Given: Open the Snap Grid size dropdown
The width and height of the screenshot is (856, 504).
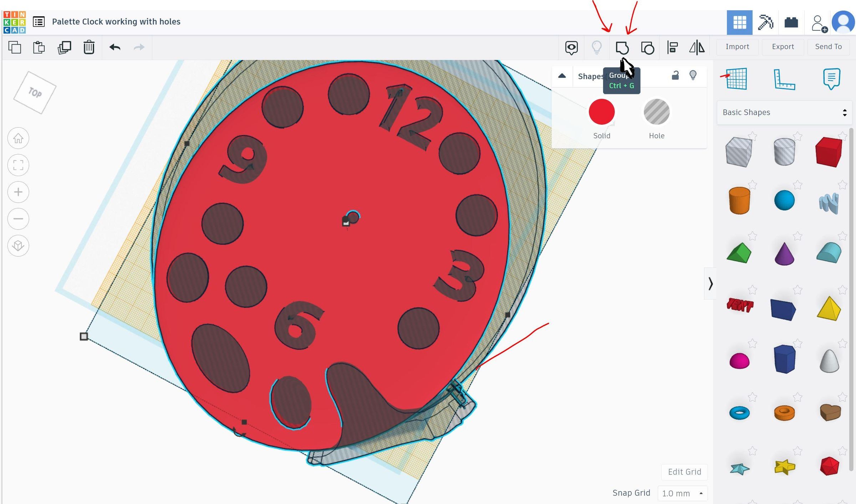Looking at the screenshot, I should coord(682,493).
